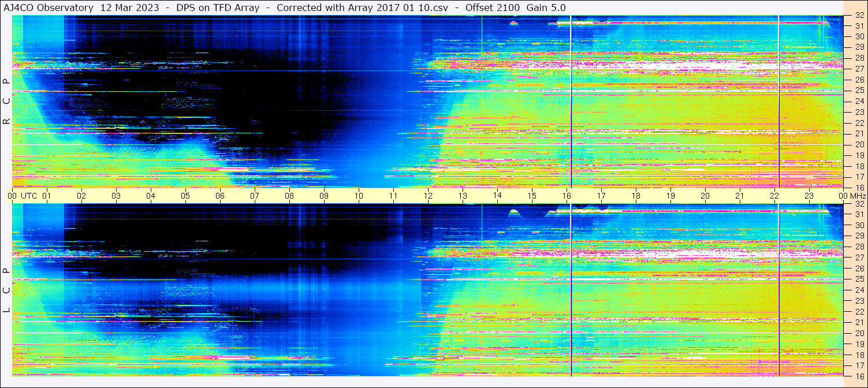Select hour 18 on the UTC axis
This screenshot has height=388, width=868.
coord(636,196)
